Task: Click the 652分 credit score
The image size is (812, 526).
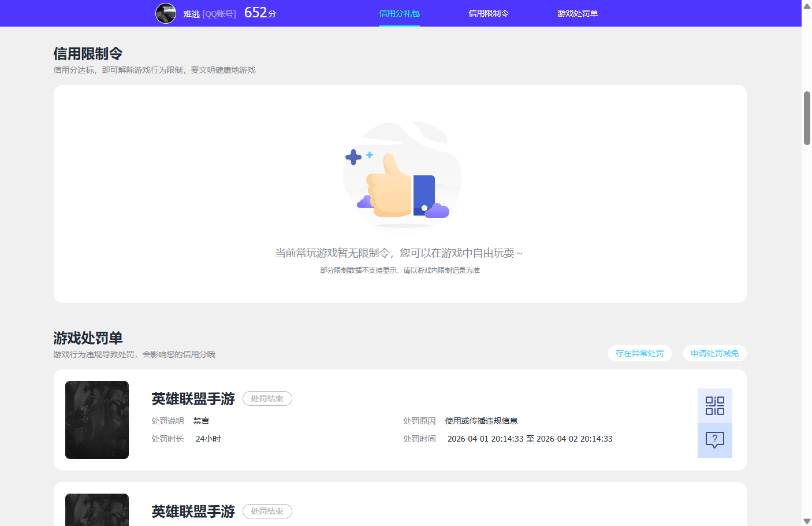Action: tap(260, 12)
